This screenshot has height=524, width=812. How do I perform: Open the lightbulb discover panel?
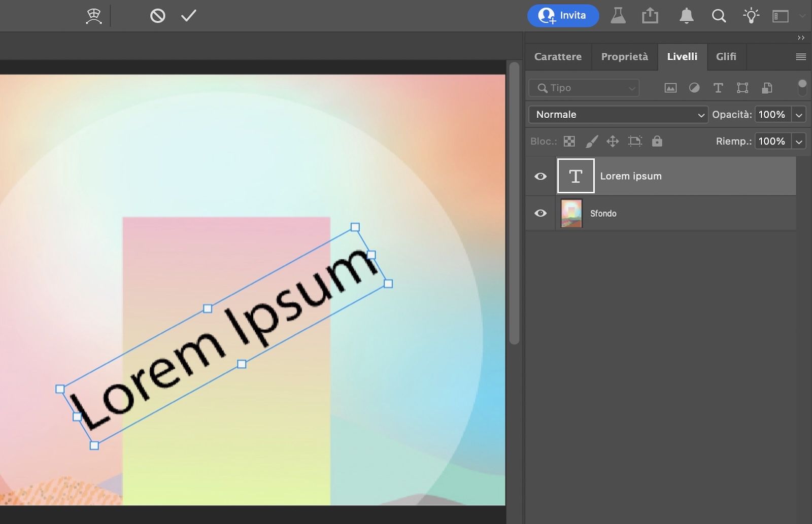pyautogui.click(x=751, y=16)
